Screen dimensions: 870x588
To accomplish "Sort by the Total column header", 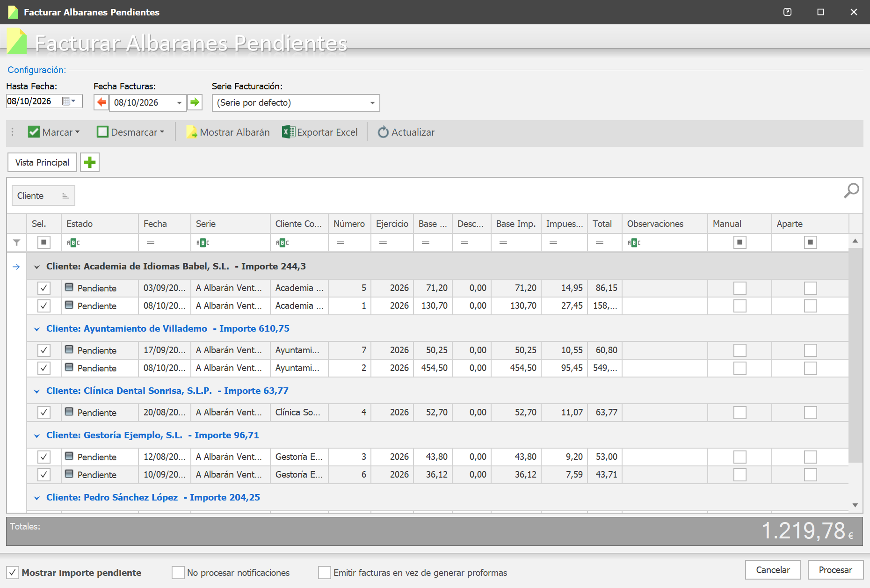I will pos(604,224).
